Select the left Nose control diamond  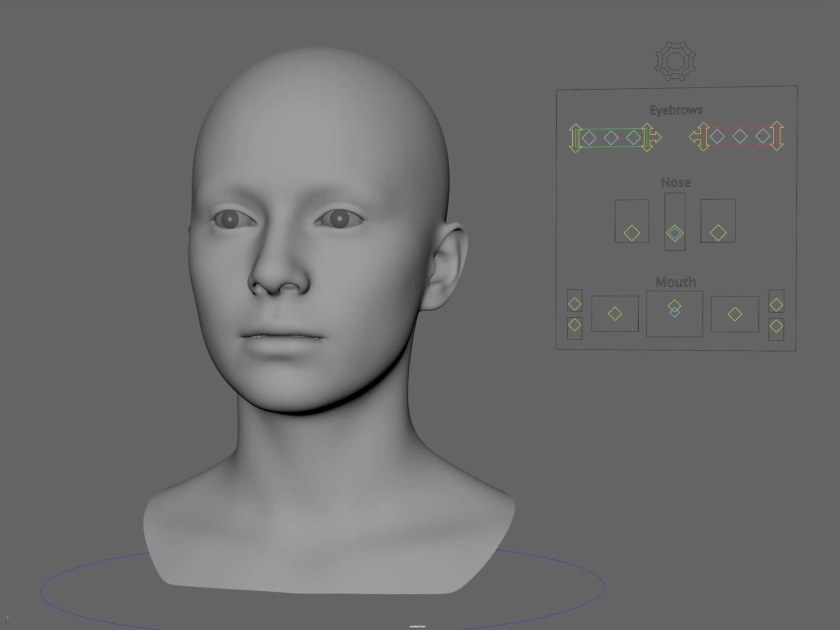631,233
